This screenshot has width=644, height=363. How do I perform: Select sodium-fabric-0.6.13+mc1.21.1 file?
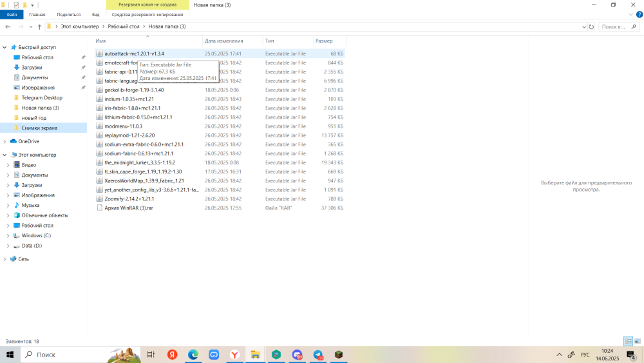pos(139,153)
